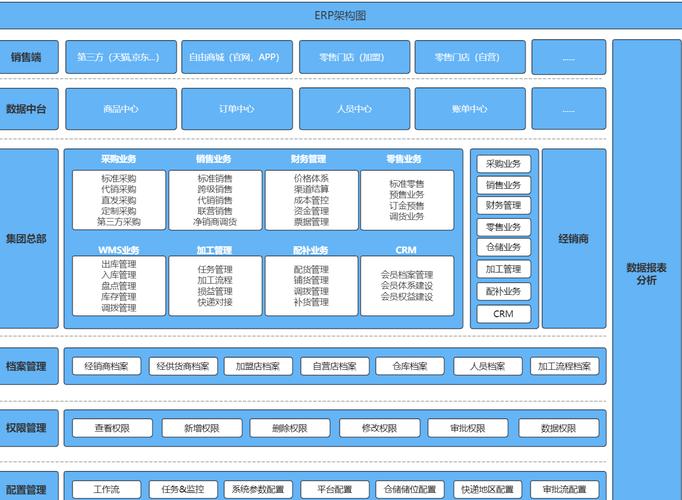Select the 工作流 box
This screenshot has width=682, height=500.
[x=107, y=489]
